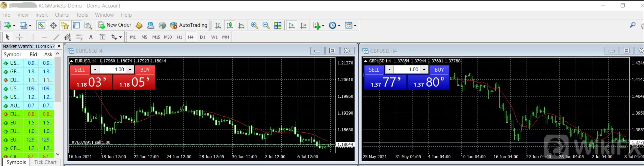Open the Tools menu

pos(82,15)
